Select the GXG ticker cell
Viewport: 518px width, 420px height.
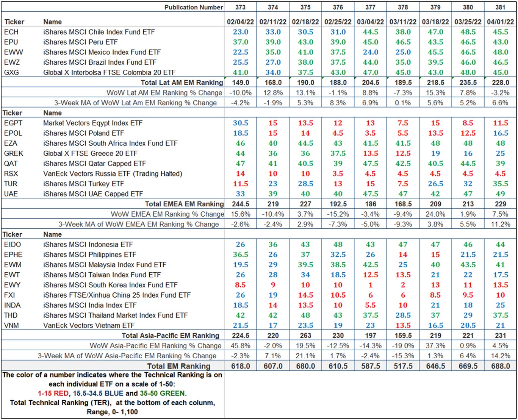coord(12,72)
